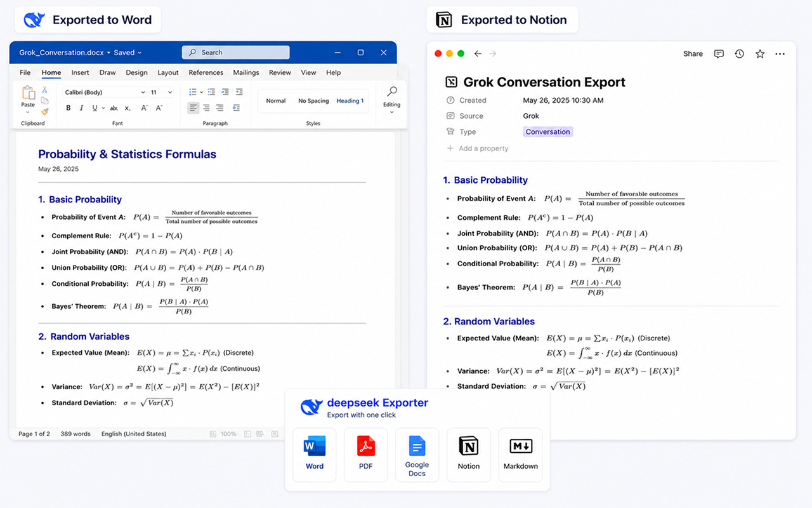Image resolution: width=812 pixels, height=508 pixels.
Task: Switch to the References tab
Action: 206,72
